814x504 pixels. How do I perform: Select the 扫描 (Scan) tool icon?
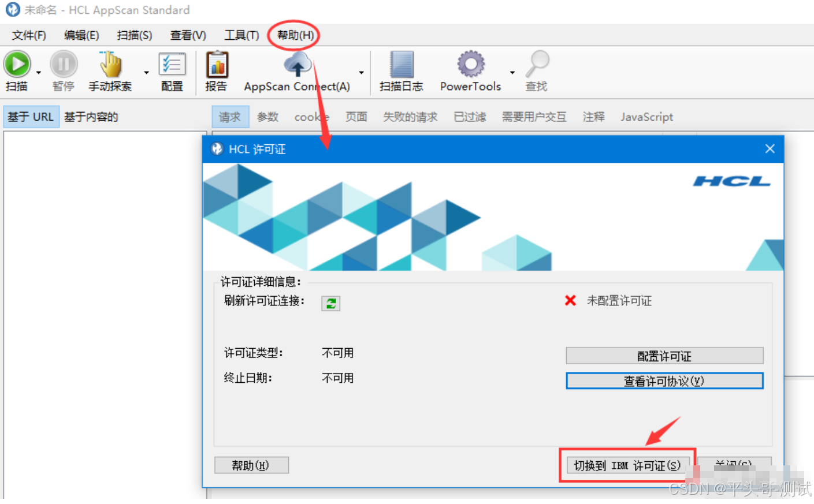click(x=17, y=65)
